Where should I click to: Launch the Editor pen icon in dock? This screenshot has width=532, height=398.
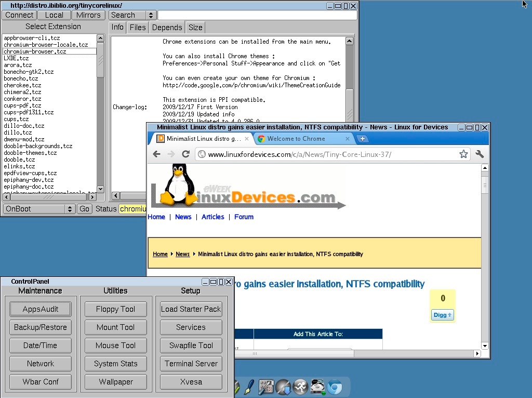249,387
